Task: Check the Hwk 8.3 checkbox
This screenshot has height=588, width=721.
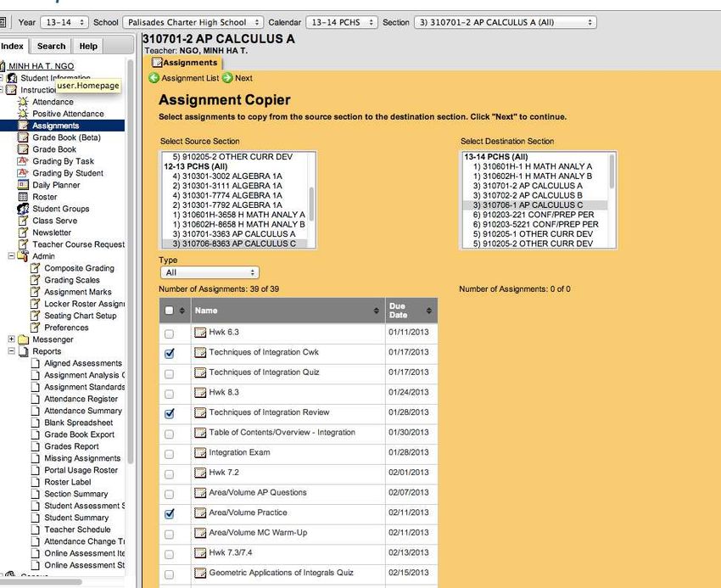Action: click(169, 394)
